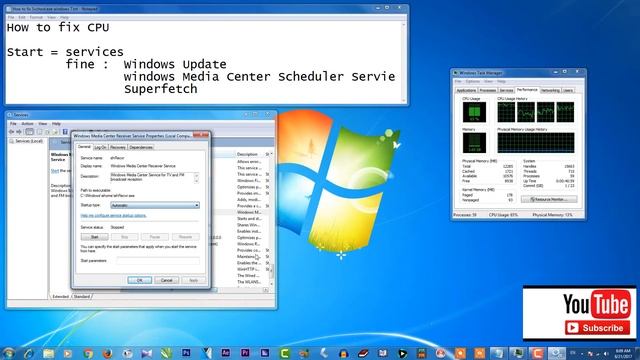Select the row described 'Allows error...'
Screen dimensions: 640x360
pos(249,162)
